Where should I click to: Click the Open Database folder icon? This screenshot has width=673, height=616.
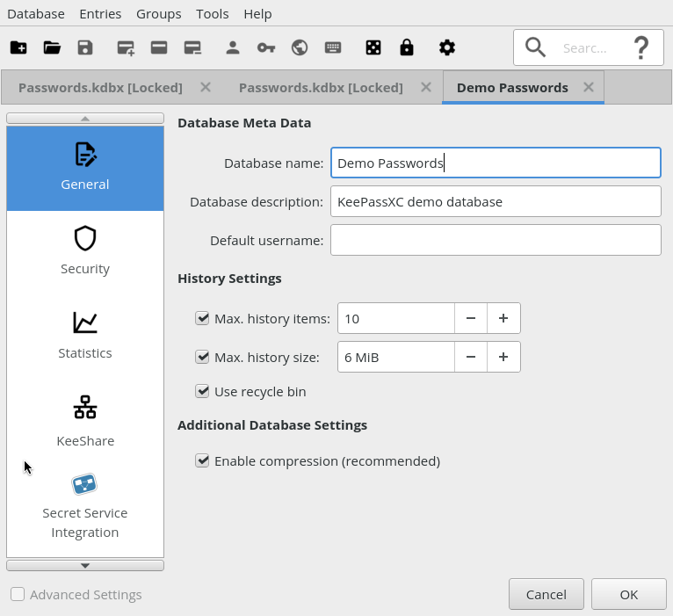pos(52,47)
